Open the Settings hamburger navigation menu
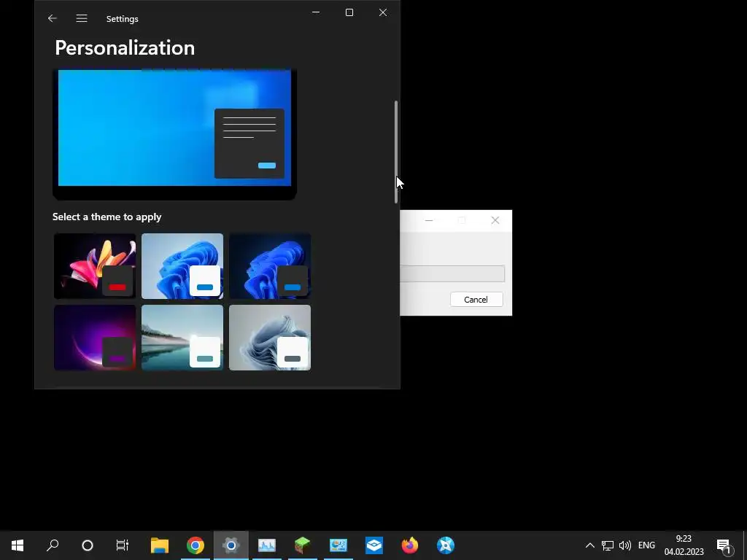The width and height of the screenshot is (747, 560). click(82, 18)
